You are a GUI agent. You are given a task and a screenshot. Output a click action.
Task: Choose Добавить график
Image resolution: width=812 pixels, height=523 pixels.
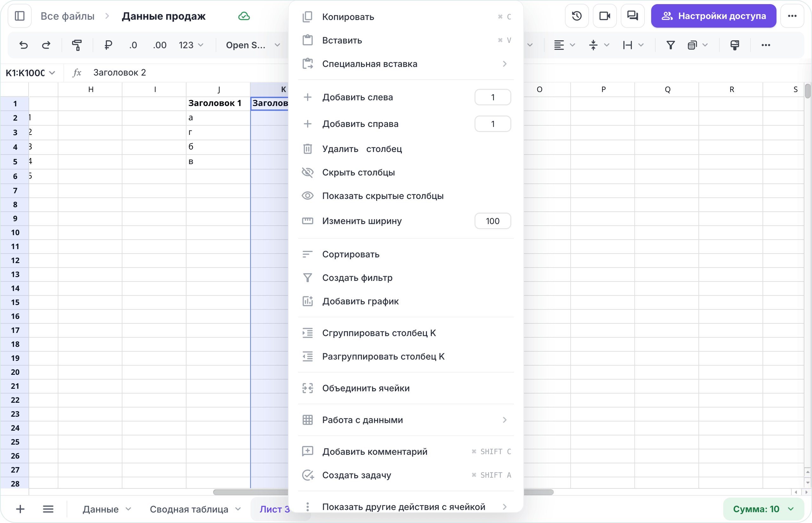(406, 301)
